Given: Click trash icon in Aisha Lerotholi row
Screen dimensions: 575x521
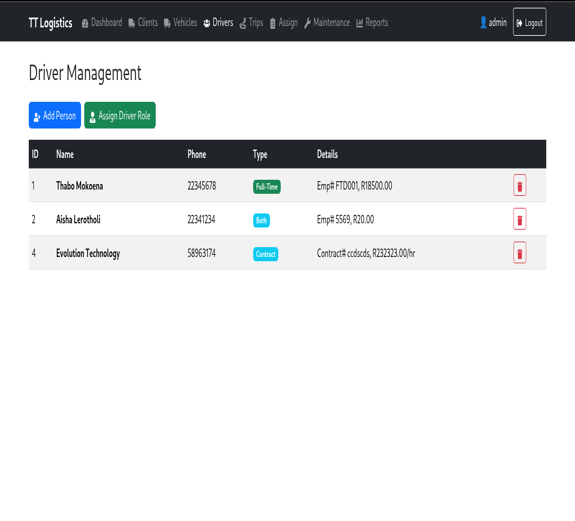Looking at the screenshot, I should pos(519,219).
